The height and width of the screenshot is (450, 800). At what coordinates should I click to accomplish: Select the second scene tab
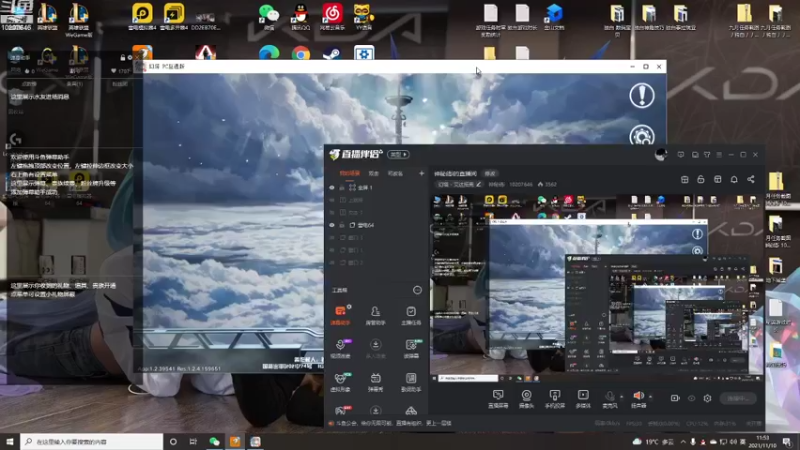(374, 173)
